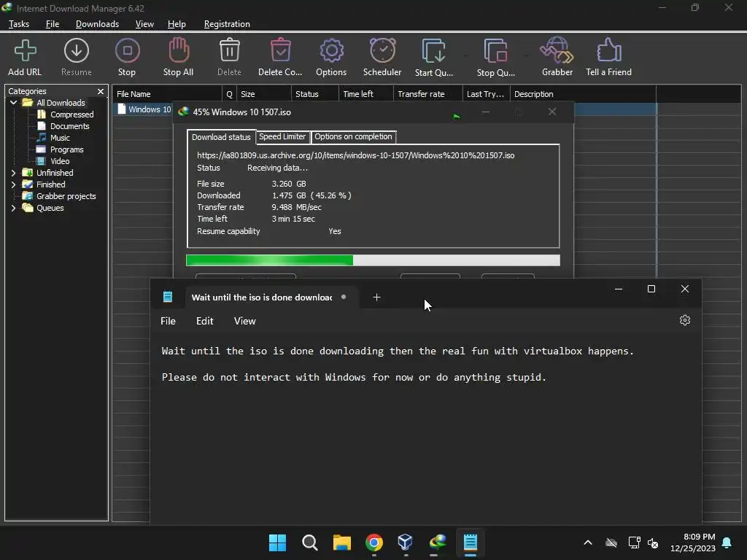Click the download progress bar
747x560 pixels.
point(373,260)
